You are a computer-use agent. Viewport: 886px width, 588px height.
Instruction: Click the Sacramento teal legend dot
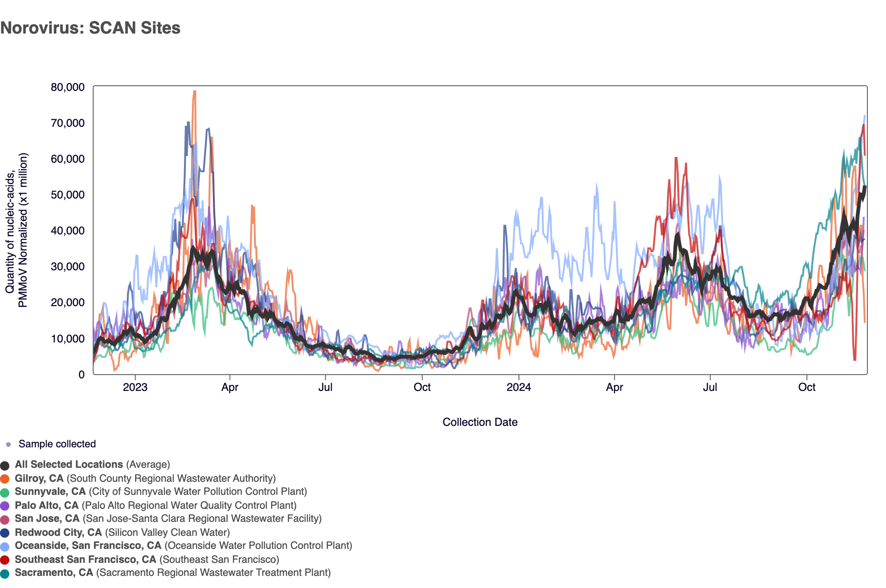click(5, 574)
